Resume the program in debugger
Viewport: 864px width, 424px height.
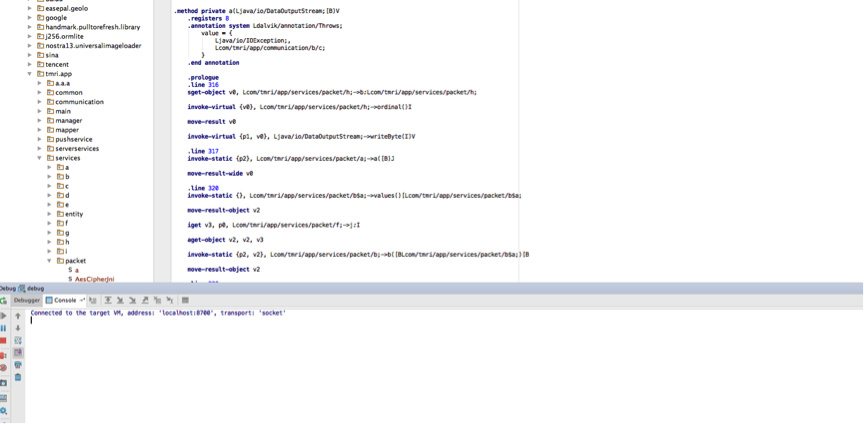pos(3,316)
